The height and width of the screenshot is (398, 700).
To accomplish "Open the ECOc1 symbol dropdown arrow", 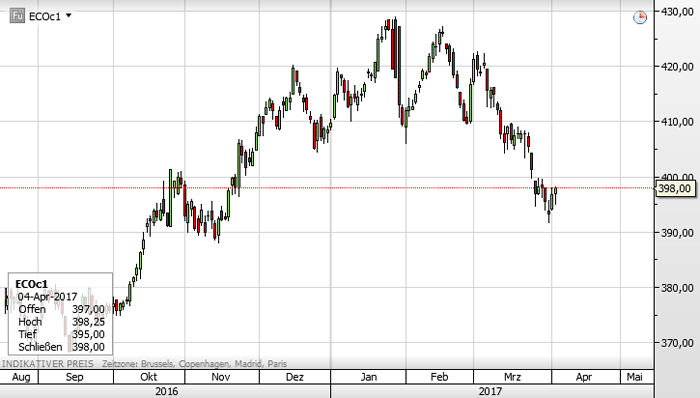I will (x=69, y=16).
